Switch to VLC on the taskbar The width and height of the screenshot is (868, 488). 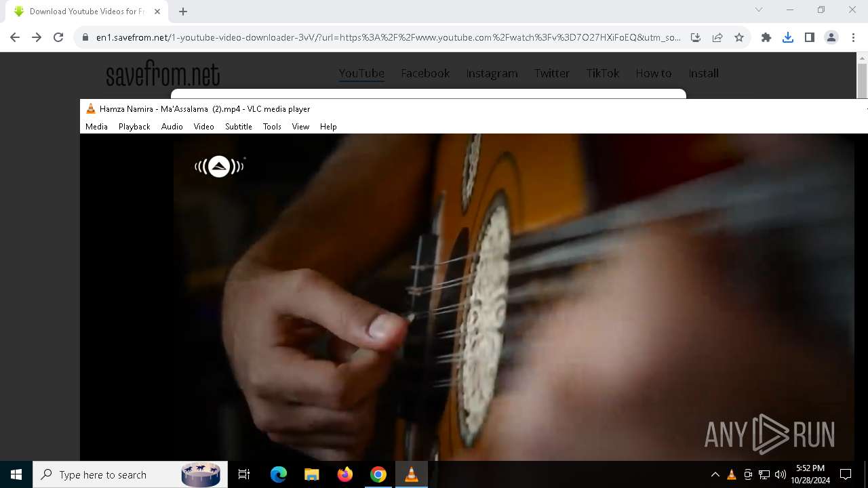(x=411, y=474)
